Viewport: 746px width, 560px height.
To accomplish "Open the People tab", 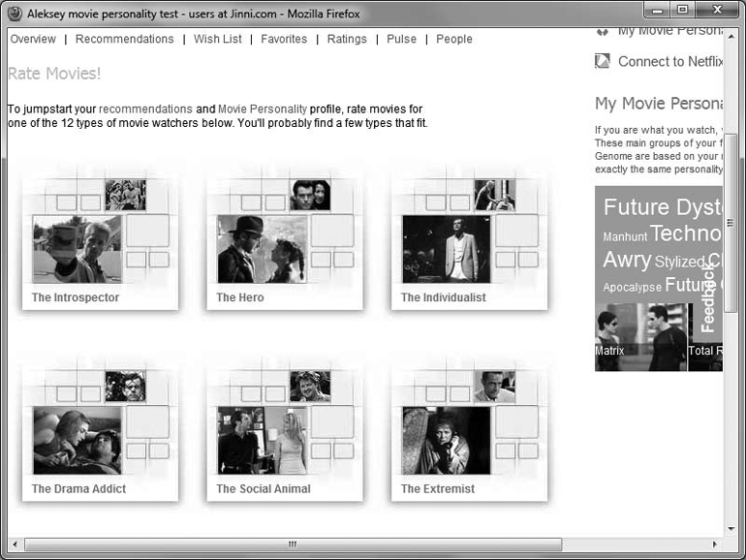I will 454,39.
